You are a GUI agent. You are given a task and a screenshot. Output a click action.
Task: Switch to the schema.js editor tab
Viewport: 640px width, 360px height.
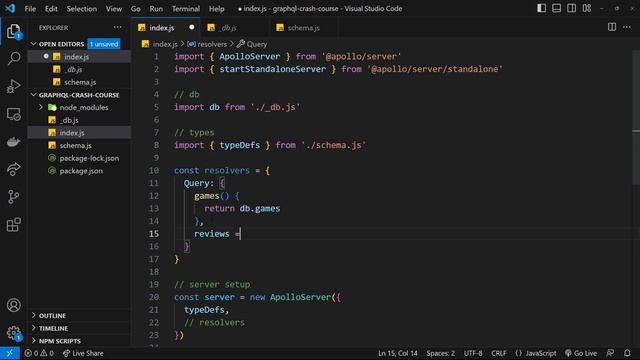click(x=304, y=28)
